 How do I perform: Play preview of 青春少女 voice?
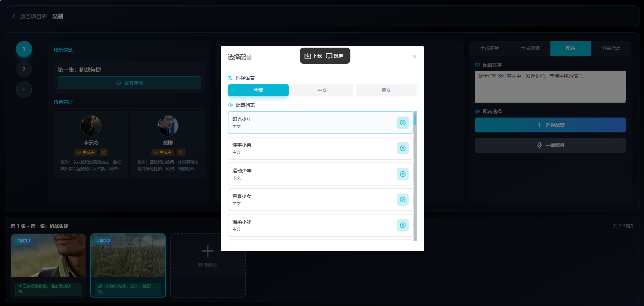click(x=402, y=200)
